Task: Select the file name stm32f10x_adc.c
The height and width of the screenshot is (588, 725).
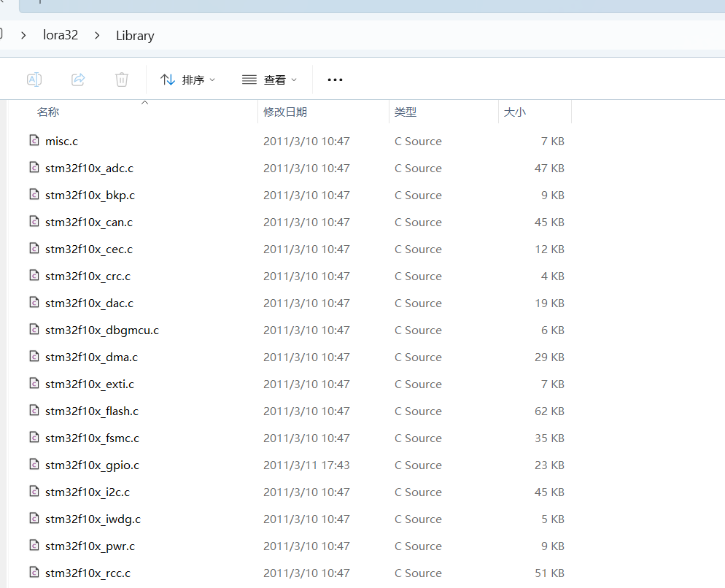Action: [89, 169]
